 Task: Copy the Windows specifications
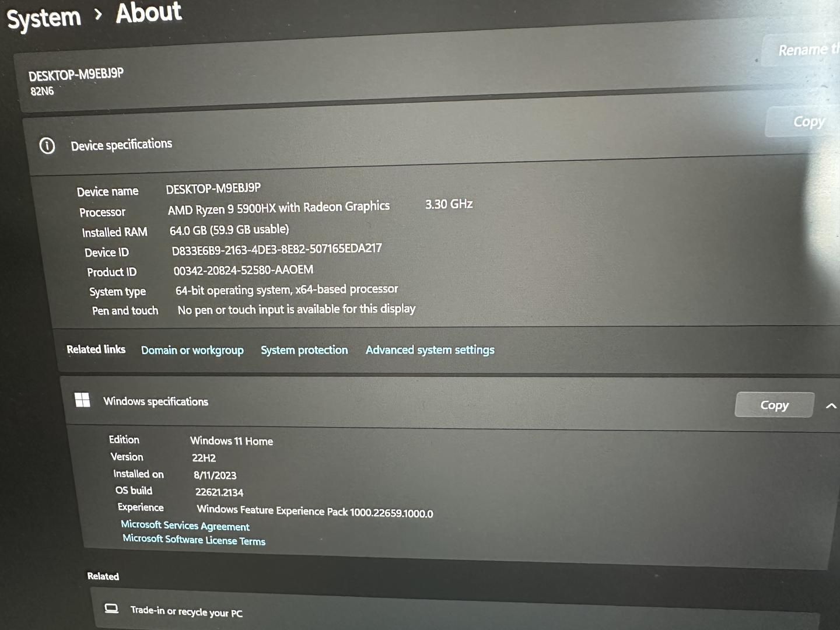click(x=774, y=405)
